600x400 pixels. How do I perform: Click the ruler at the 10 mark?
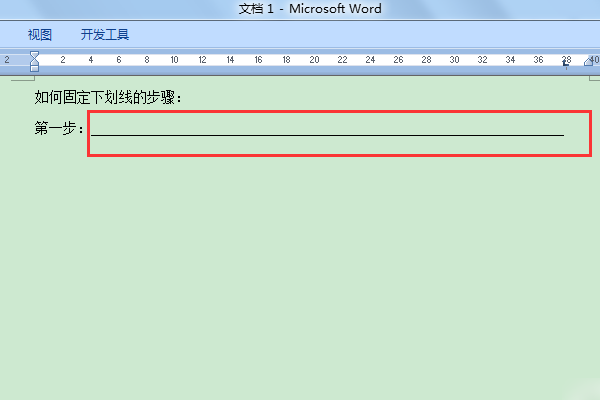[x=174, y=60]
